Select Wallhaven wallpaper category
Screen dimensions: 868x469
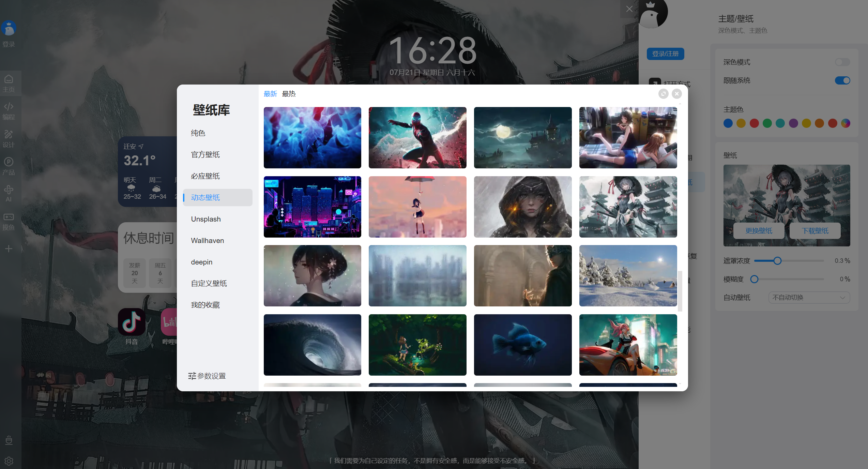tap(207, 241)
